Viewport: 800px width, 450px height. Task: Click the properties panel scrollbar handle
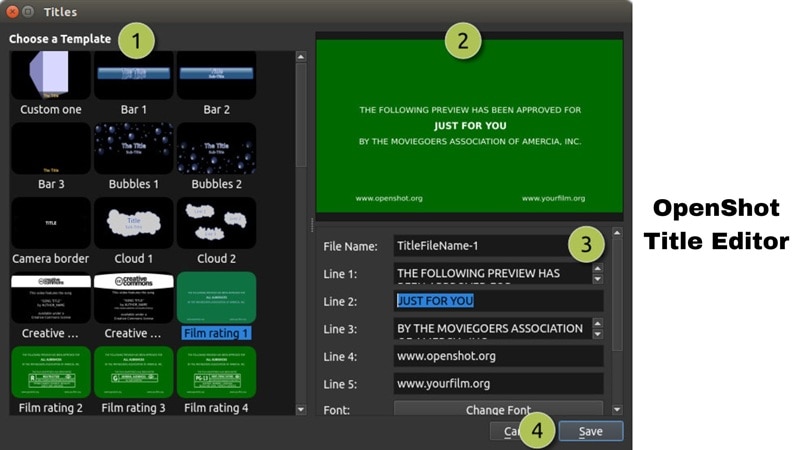[x=617, y=295]
